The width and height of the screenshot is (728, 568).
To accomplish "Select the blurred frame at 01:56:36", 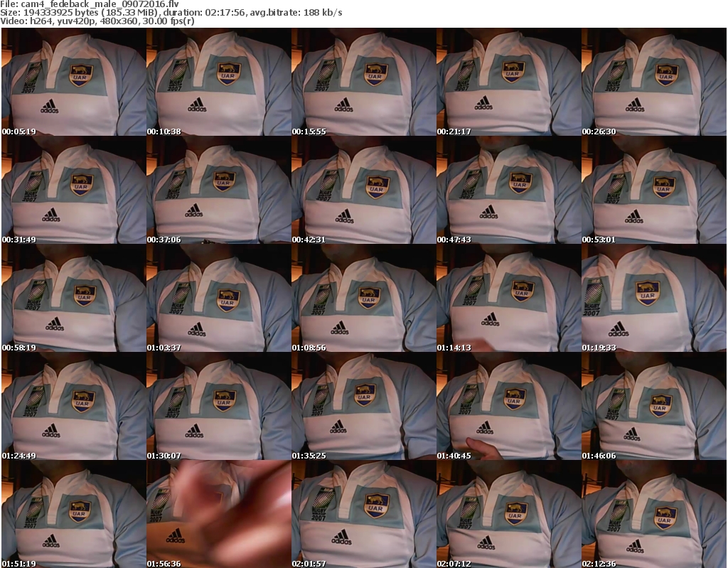I will [219, 514].
